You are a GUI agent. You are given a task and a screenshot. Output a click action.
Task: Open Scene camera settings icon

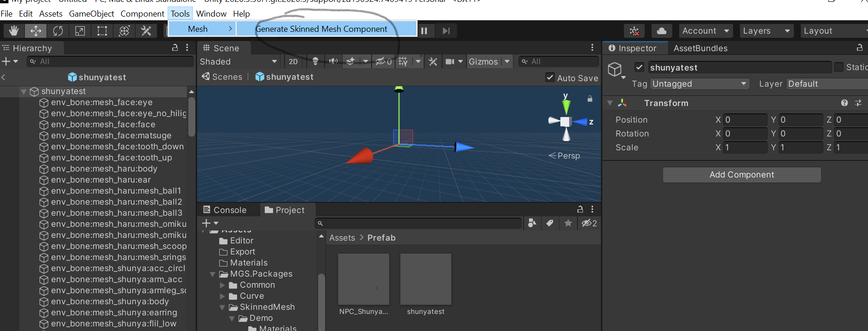coord(450,61)
